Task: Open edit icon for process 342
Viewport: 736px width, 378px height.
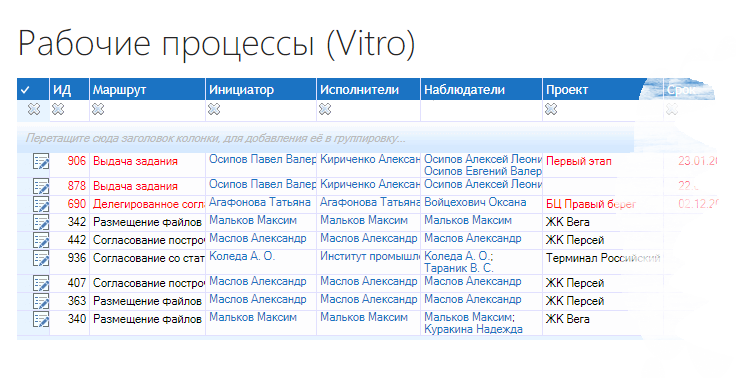Action: point(41,222)
